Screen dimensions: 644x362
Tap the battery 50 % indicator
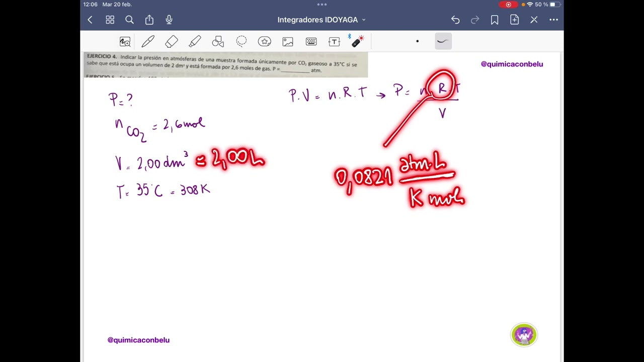(x=547, y=5)
